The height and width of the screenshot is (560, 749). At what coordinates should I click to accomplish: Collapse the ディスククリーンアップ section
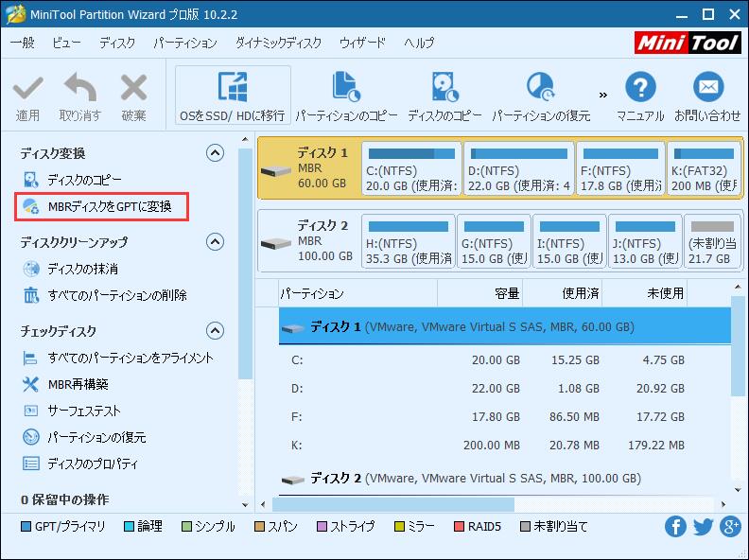215,242
